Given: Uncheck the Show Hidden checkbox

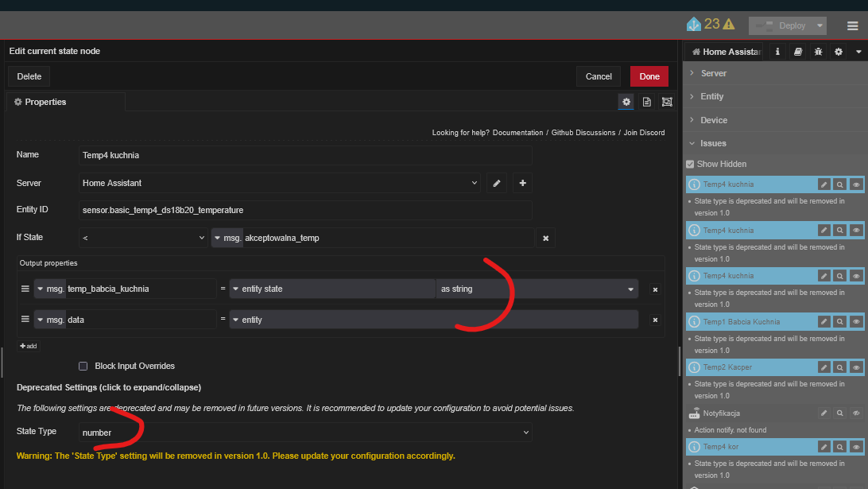Looking at the screenshot, I should pos(690,164).
